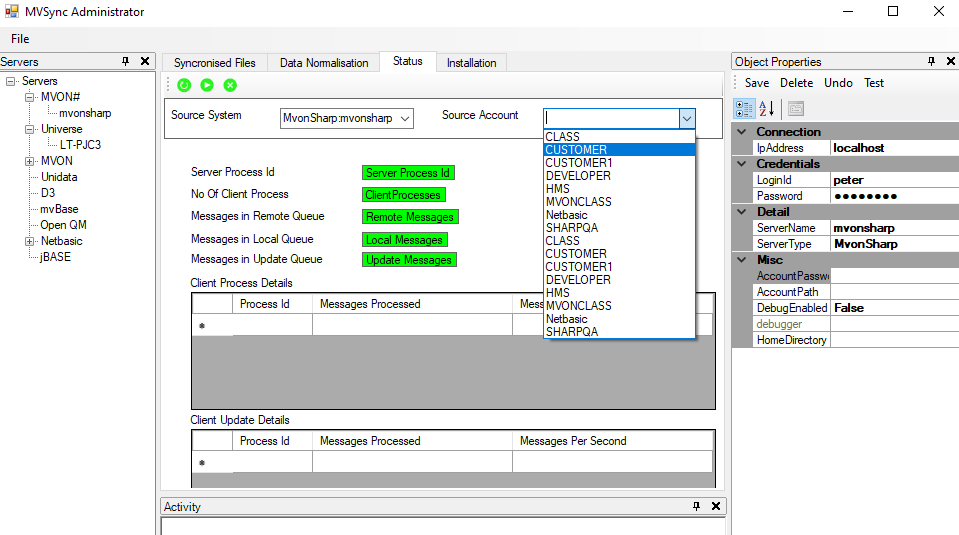Edit the IpAddress value localhost

pyautogui.click(x=894, y=148)
